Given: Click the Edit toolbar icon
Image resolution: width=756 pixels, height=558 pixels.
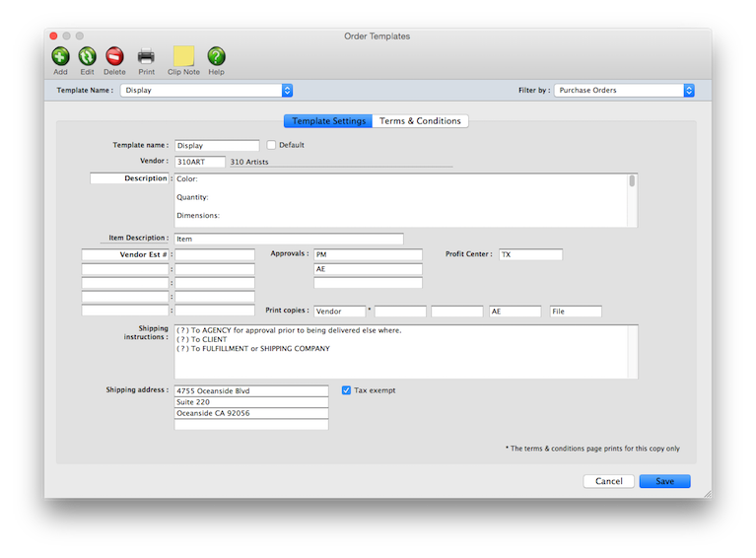Looking at the screenshot, I should [87, 56].
